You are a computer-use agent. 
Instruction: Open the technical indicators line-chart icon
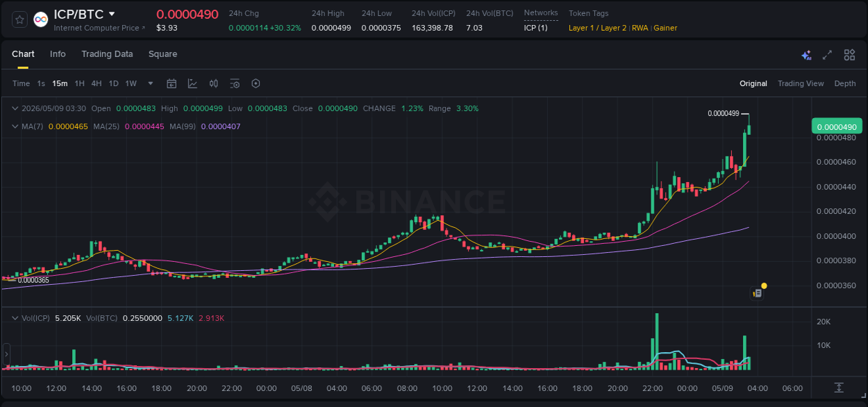(x=192, y=83)
